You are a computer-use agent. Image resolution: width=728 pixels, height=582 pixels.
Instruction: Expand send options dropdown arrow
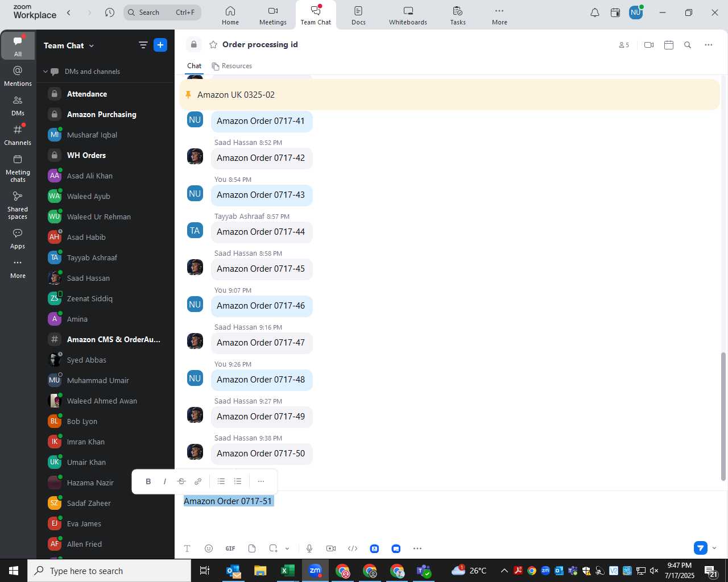(x=714, y=548)
